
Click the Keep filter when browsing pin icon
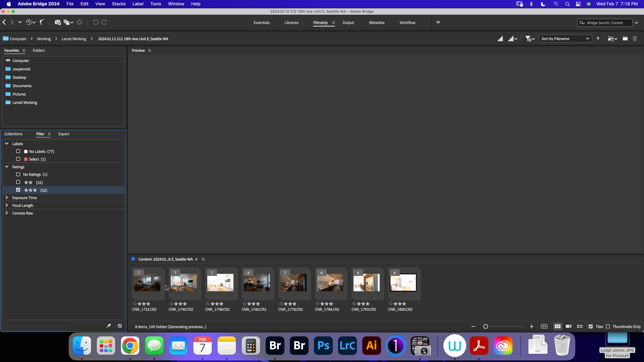click(109, 326)
